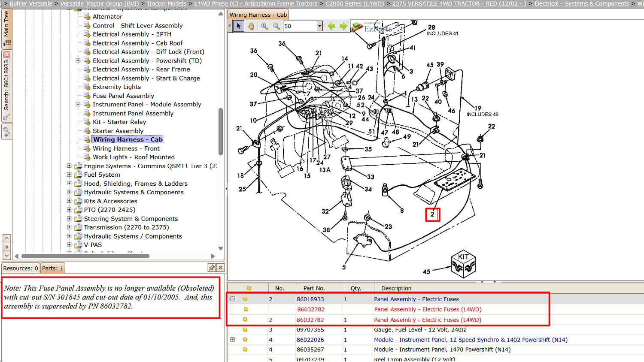The height and width of the screenshot is (362, 644).
Task: Open the C2000 Series (L4WD) breadcrumb
Action: [355, 3]
